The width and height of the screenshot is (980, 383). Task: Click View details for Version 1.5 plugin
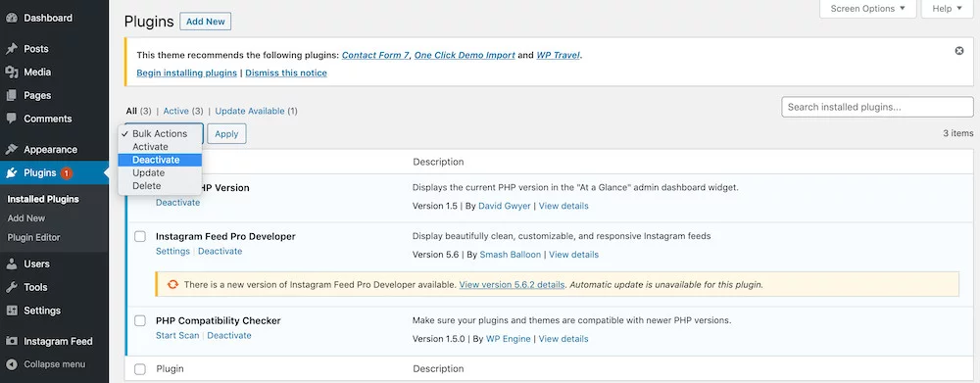tap(563, 206)
